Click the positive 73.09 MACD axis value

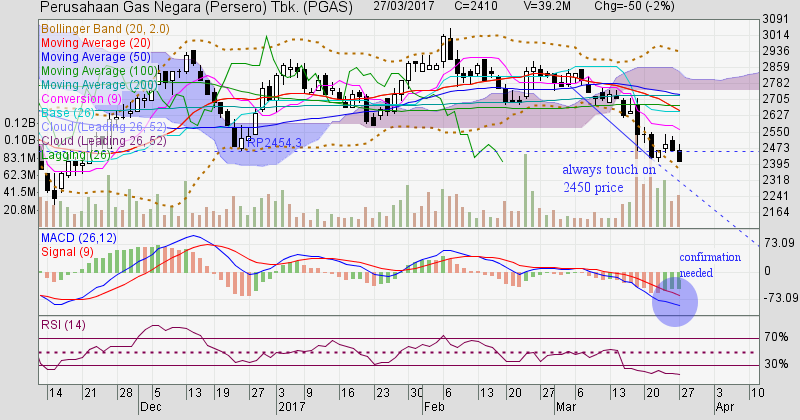click(780, 243)
